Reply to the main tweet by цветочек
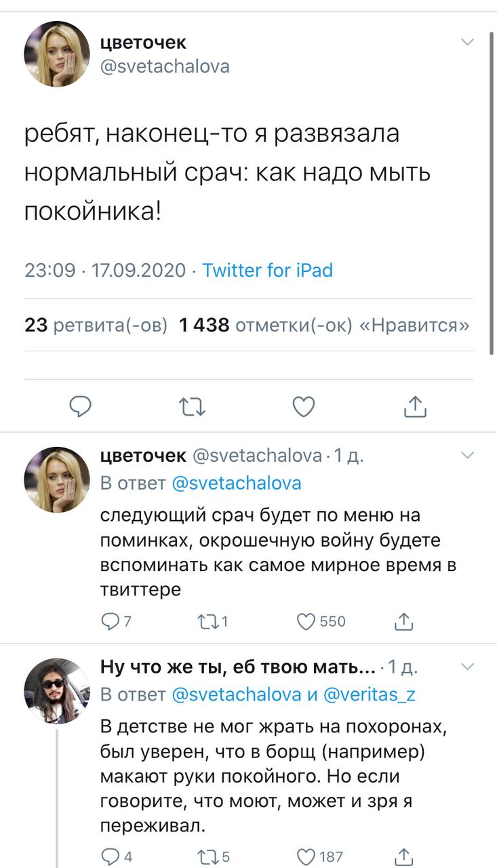This screenshot has height=868, width=497. pos(81,406)
